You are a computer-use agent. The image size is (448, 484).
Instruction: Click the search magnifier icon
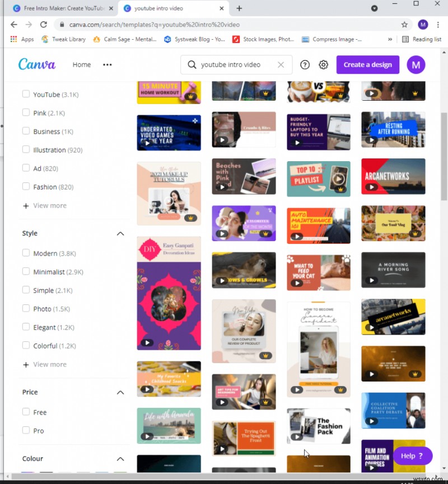coord(192,65)
